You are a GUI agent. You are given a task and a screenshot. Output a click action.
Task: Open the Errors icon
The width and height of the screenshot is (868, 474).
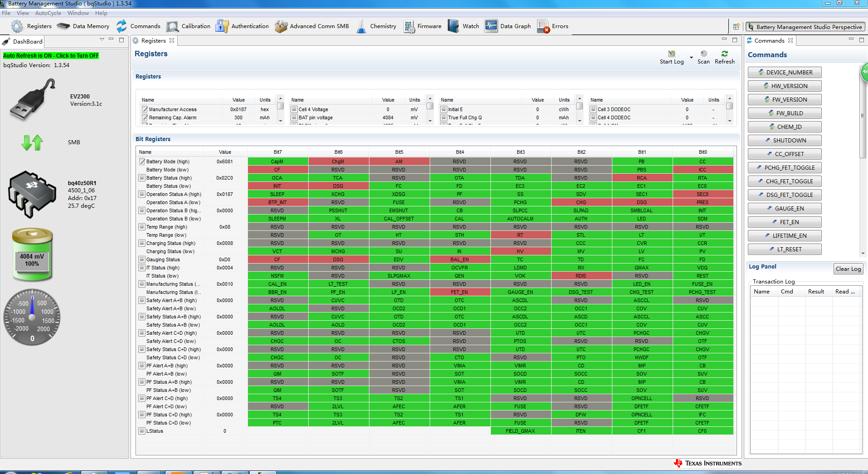[543, 26]
